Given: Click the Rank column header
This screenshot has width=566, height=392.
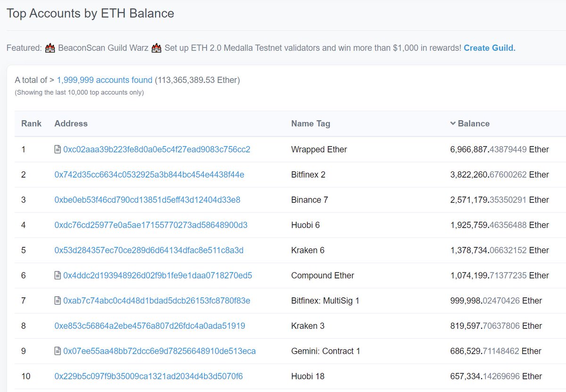Looking at the screenshot, I should (x=31, y=123).
